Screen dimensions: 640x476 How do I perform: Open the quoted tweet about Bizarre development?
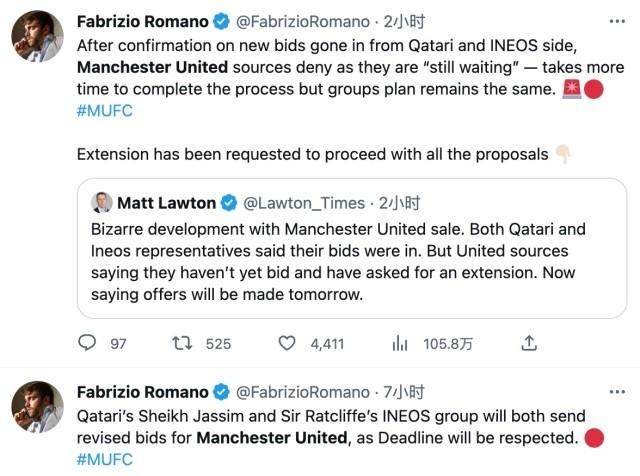[350, 260]
